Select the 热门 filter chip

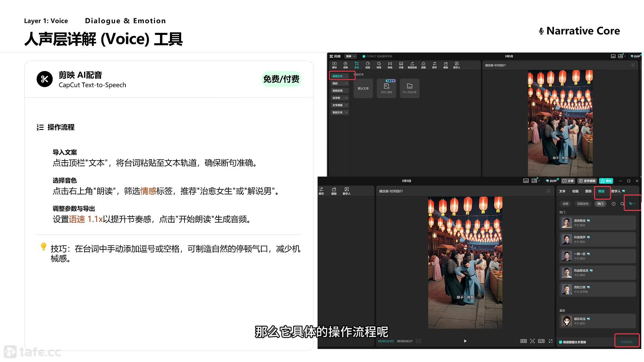click(600, 204)
